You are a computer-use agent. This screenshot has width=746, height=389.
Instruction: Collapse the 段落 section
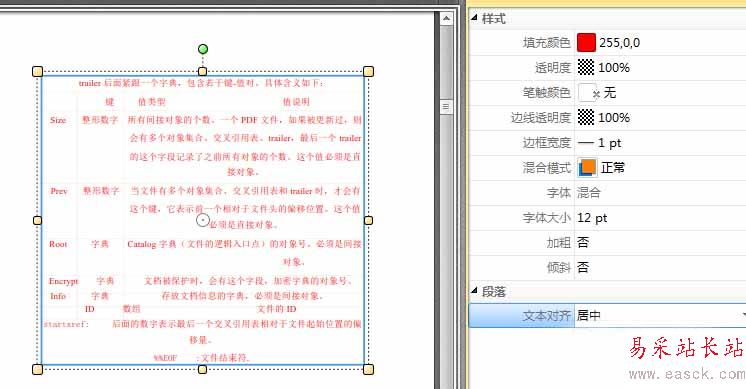(474, 290)
